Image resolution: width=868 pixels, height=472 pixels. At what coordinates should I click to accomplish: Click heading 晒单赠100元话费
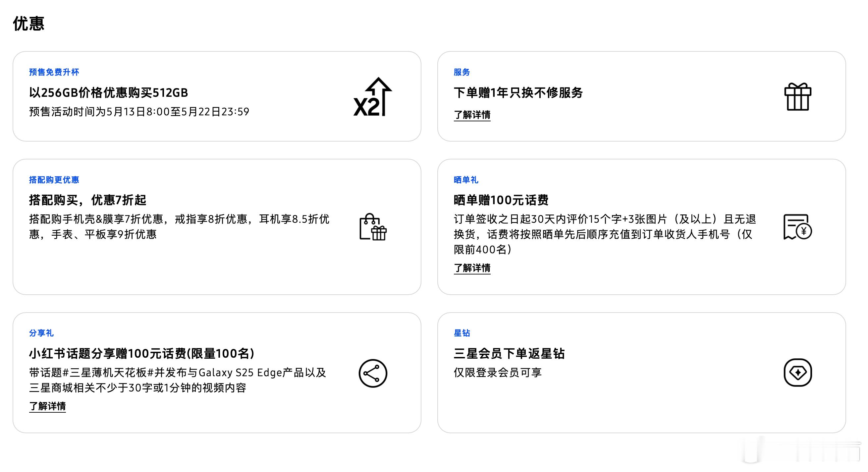(501, 200)
